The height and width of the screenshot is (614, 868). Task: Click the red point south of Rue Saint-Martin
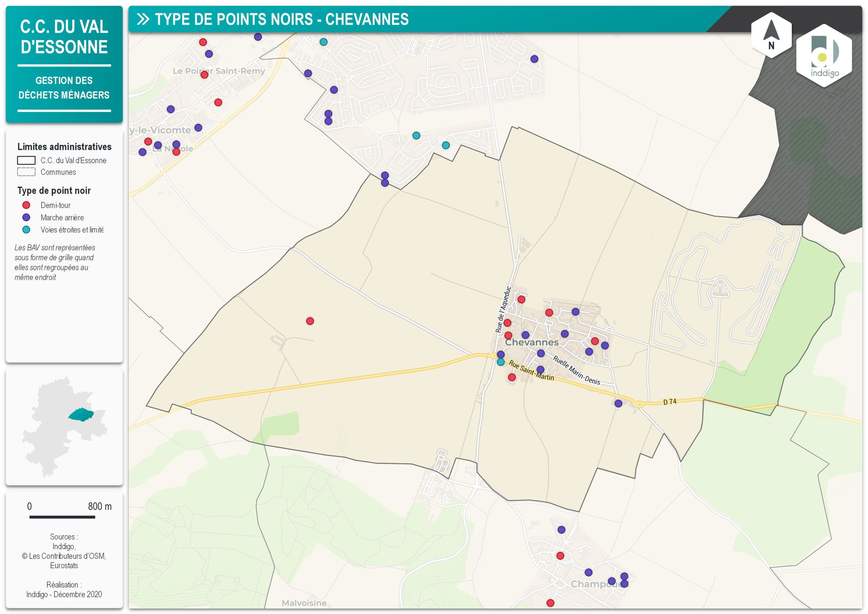point(512,377)
